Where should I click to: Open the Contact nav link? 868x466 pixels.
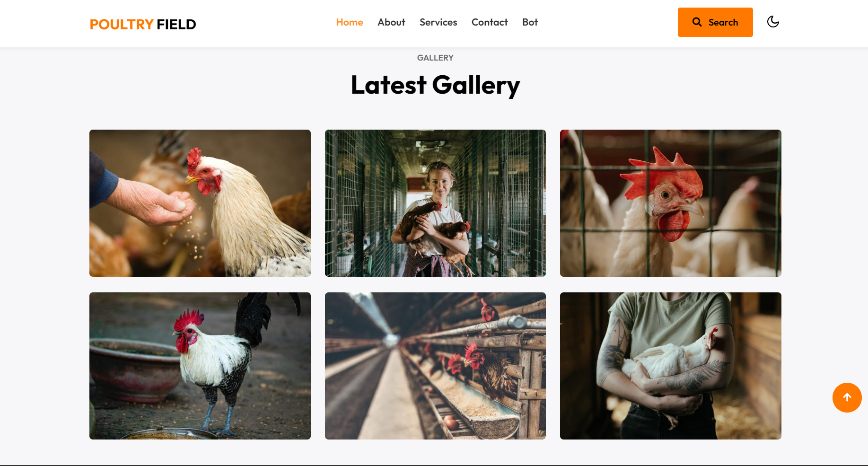click(490, 22)
